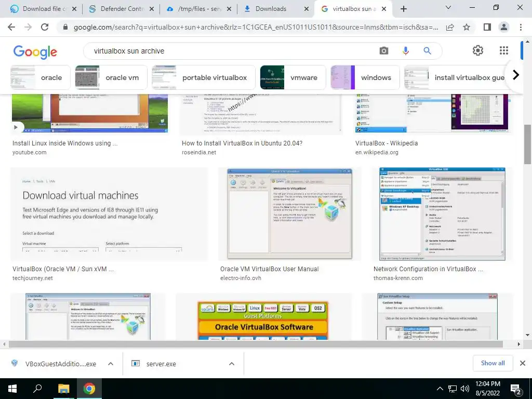The image size is (532, 399).
Task: Open the Google apps grid
Action: 504,50
